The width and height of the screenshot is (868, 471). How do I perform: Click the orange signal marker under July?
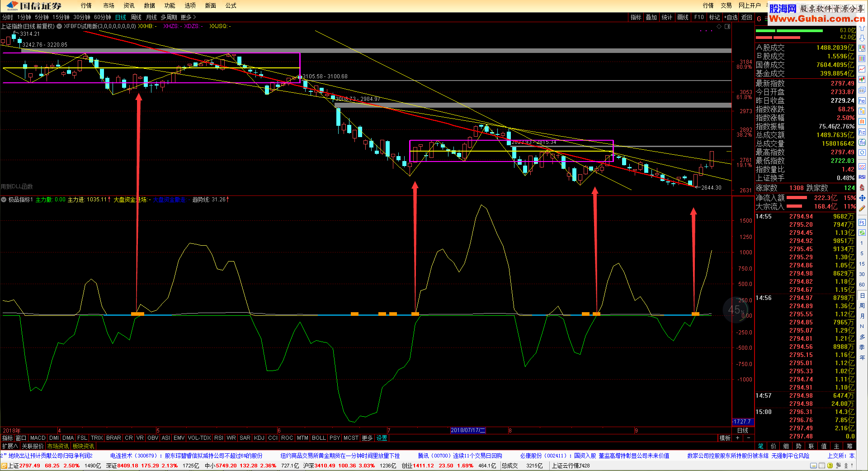point(415,314)
